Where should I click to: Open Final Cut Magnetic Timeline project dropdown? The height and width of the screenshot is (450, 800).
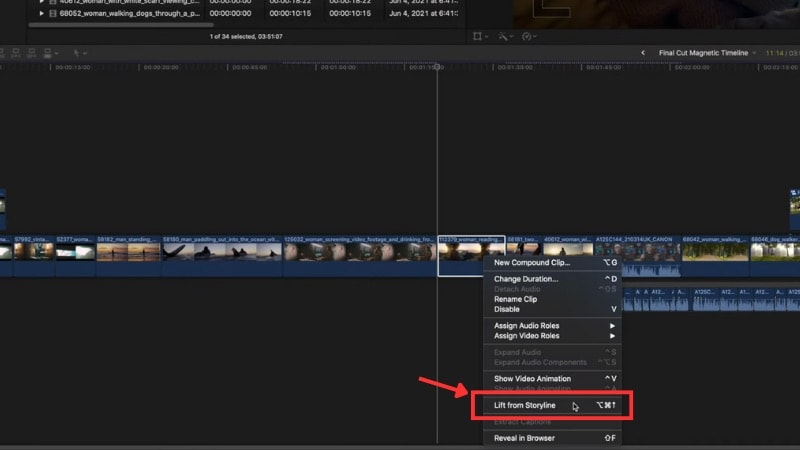click(x=707, y=53)
